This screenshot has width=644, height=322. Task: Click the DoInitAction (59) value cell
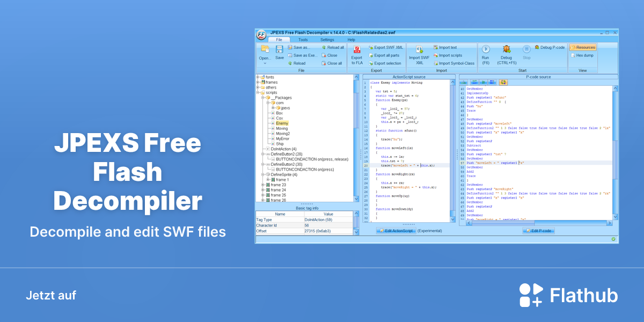point(328,219)
